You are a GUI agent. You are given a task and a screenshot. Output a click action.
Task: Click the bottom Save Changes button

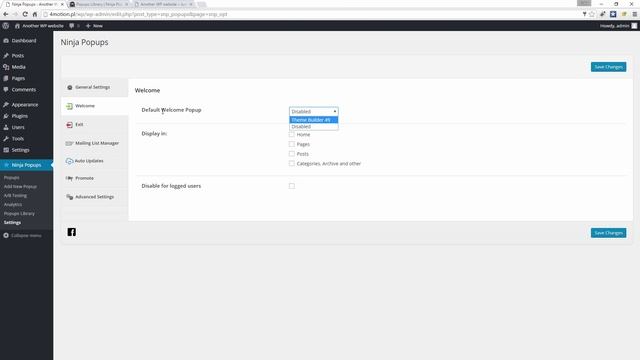click(608, 233)
